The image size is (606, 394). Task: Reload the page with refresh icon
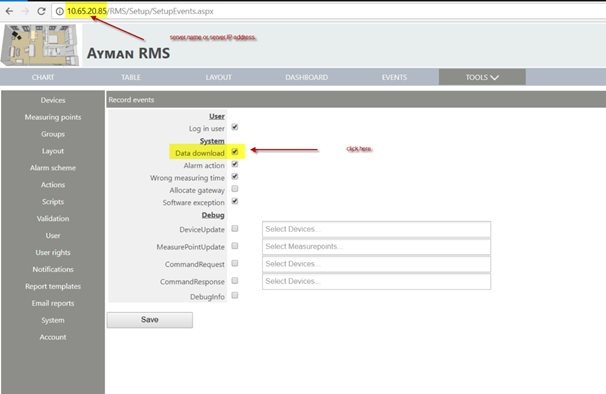point(41,11)
